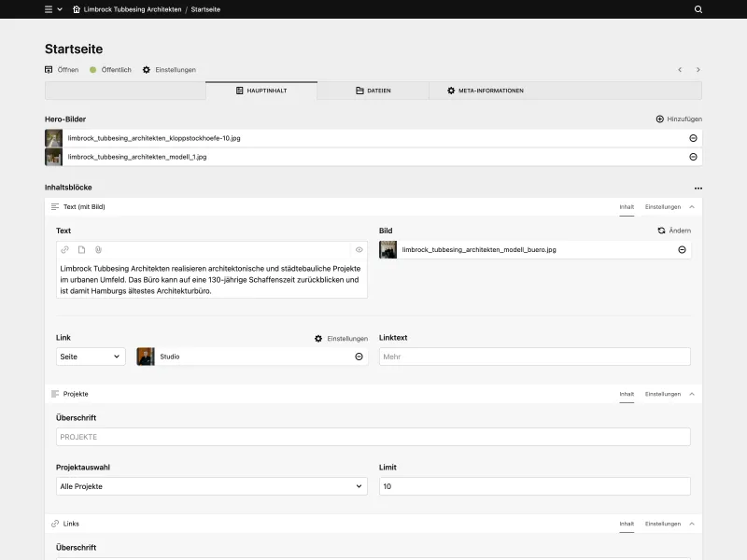Toggle the eye preview icon in the text editor
This screenshot has height=560, width=747.
(359, 249)
